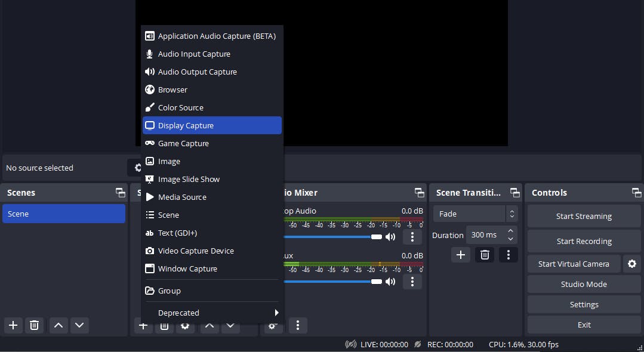The width and height of the screenshot is (644, 352).
Task: Add a new scene with plus icon
Action: [x=13, y=325]
